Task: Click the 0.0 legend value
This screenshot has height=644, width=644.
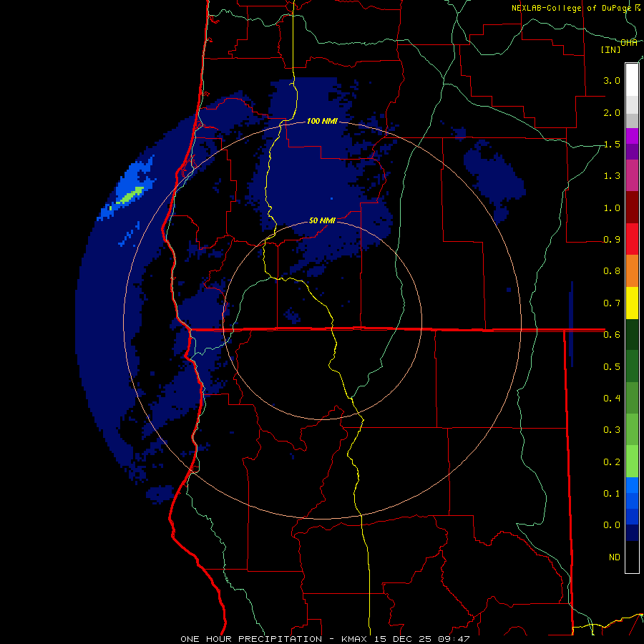Action: (612, 525)
